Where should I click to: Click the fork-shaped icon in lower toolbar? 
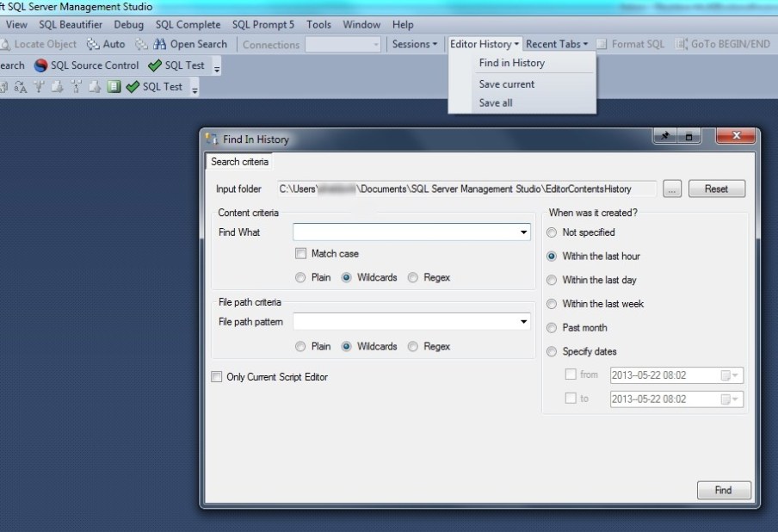pos(39,87)
